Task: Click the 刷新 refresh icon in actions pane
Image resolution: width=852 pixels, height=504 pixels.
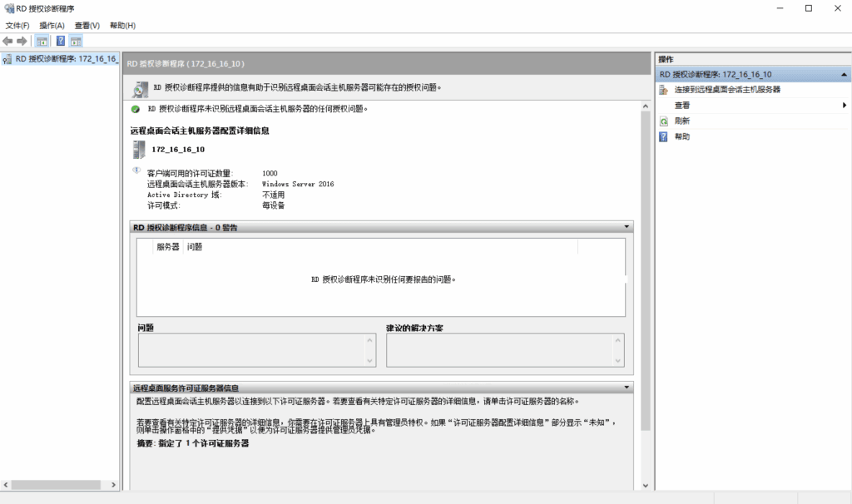Action: pyautogui.click(x=663, y=121)
